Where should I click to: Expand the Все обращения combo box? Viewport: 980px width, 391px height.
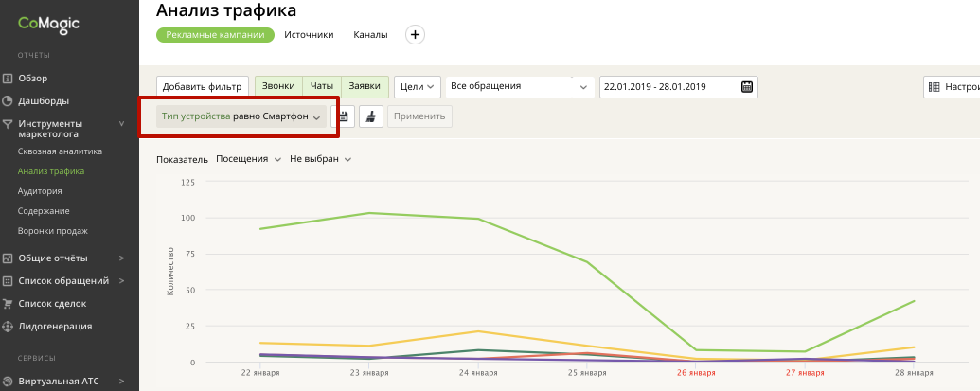coord(582,87)
